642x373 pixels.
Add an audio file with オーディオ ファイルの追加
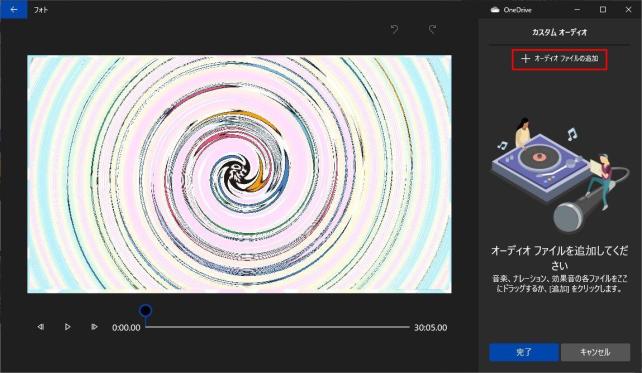click(x=559, y=59)
